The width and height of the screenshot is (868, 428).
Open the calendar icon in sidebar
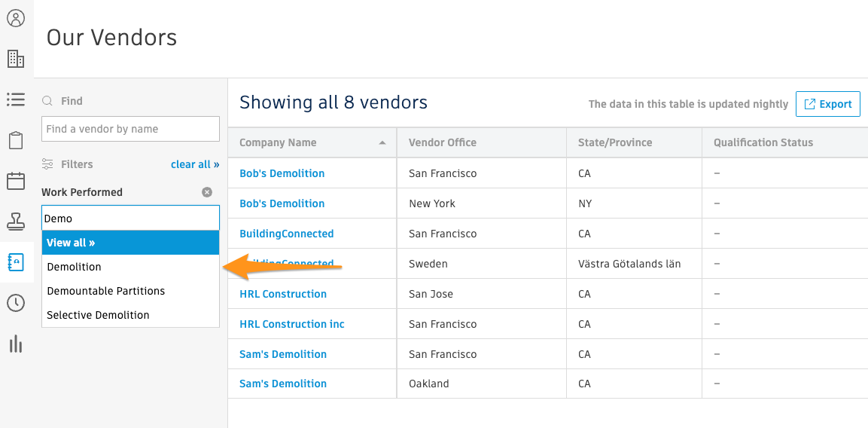(x=16, y=181)
